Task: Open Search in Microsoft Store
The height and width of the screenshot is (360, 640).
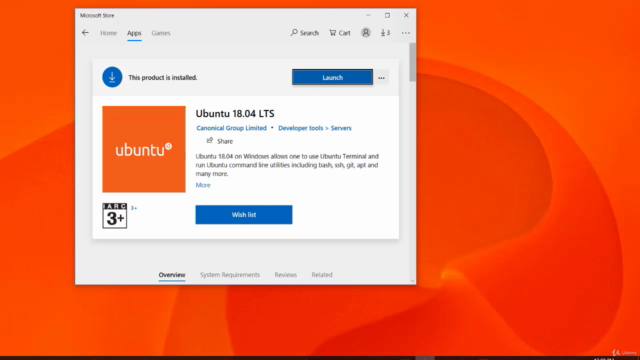Action: coord(304,33)
